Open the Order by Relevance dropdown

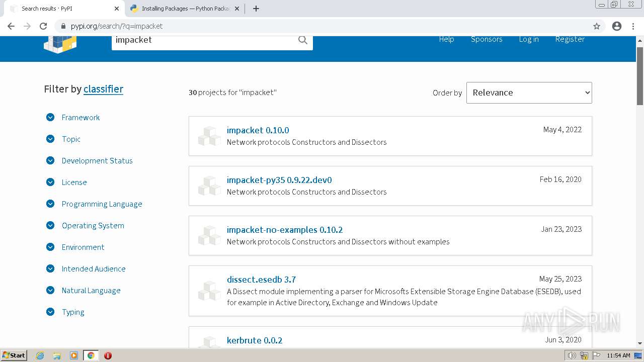[x=529, y=93]
